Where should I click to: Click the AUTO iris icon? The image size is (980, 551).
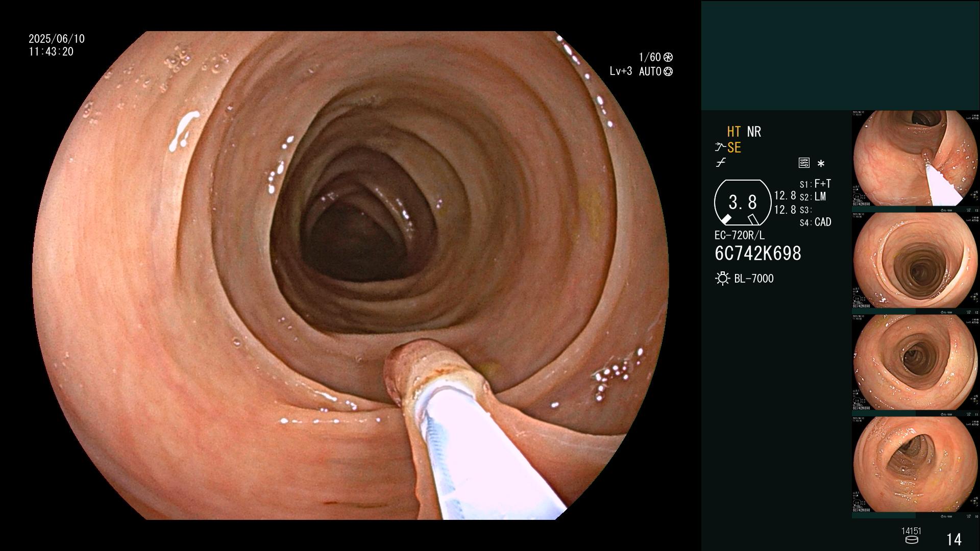668,71
